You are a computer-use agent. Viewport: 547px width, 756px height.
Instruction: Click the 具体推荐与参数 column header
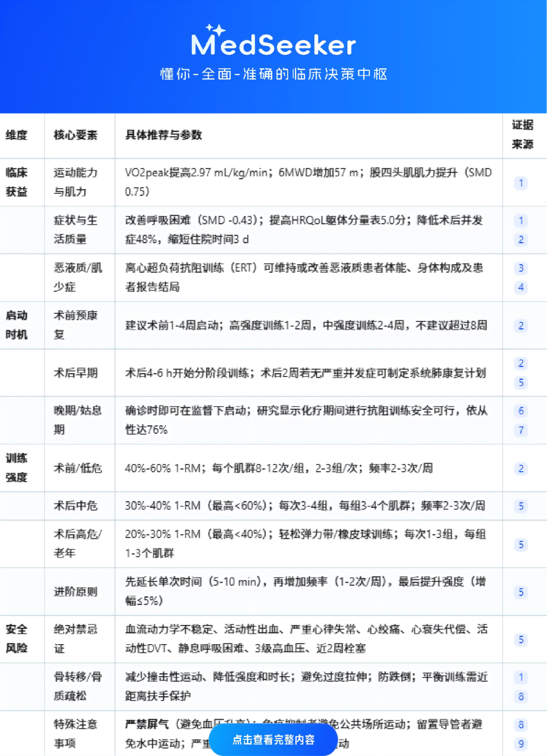164,135
